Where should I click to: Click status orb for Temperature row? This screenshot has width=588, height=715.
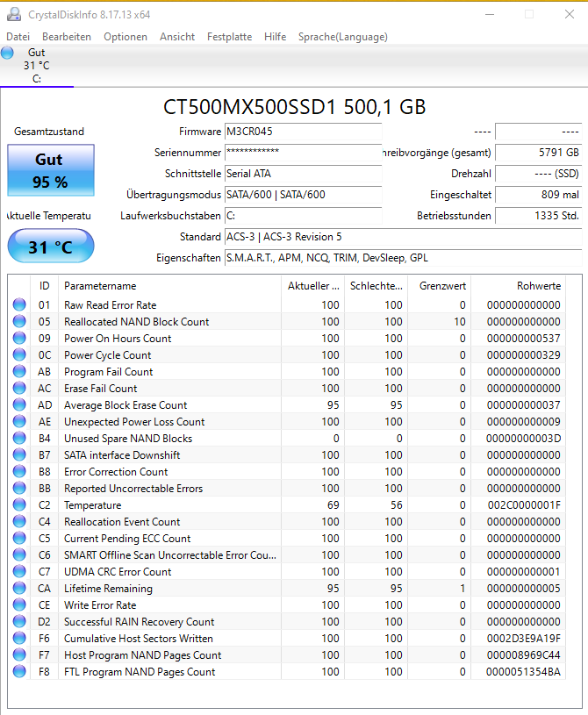click(x=19, y=504)
